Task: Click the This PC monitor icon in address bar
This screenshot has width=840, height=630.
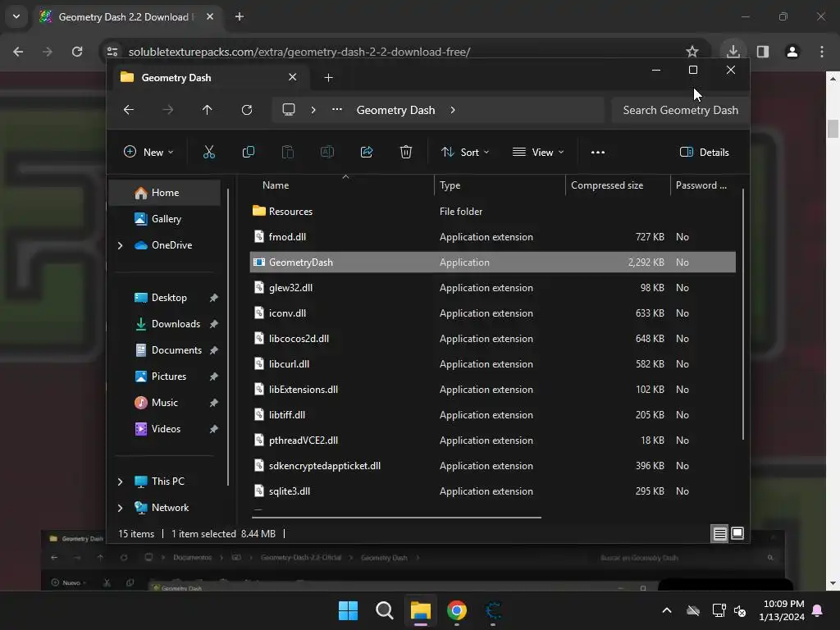Action: (289, 110)
